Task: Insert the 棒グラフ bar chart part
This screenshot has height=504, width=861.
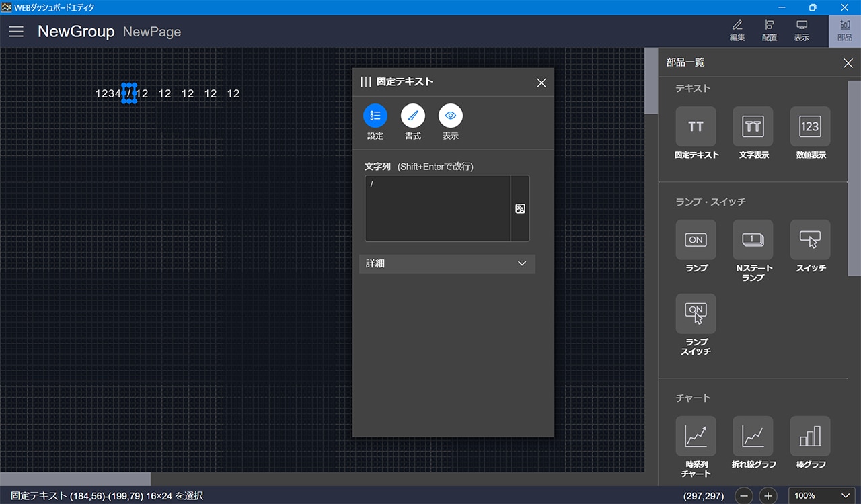Action: (810, 436)
